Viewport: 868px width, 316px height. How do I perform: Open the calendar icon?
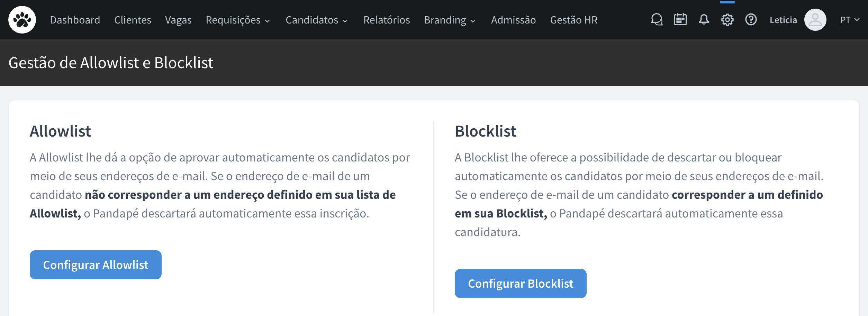[680, 20]
